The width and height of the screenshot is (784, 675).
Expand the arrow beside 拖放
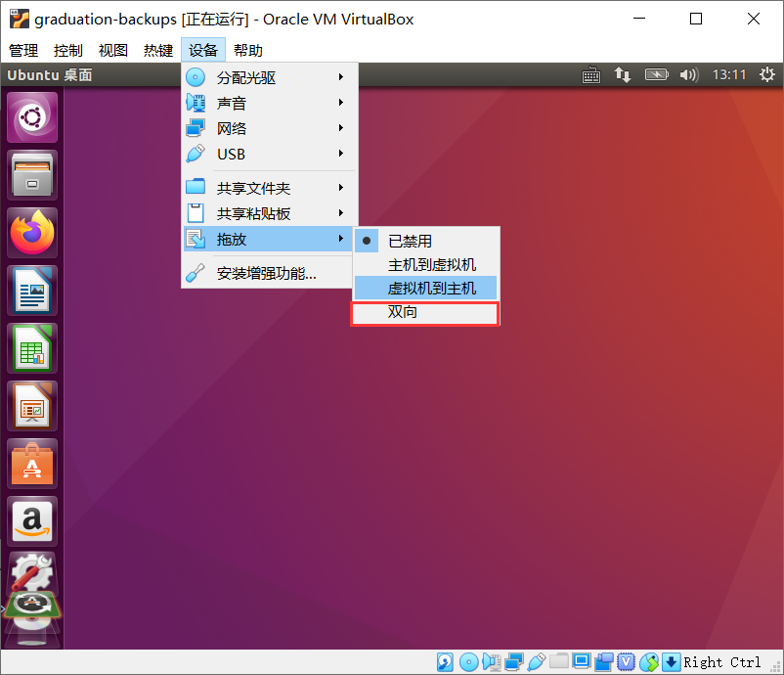[341, 239]
